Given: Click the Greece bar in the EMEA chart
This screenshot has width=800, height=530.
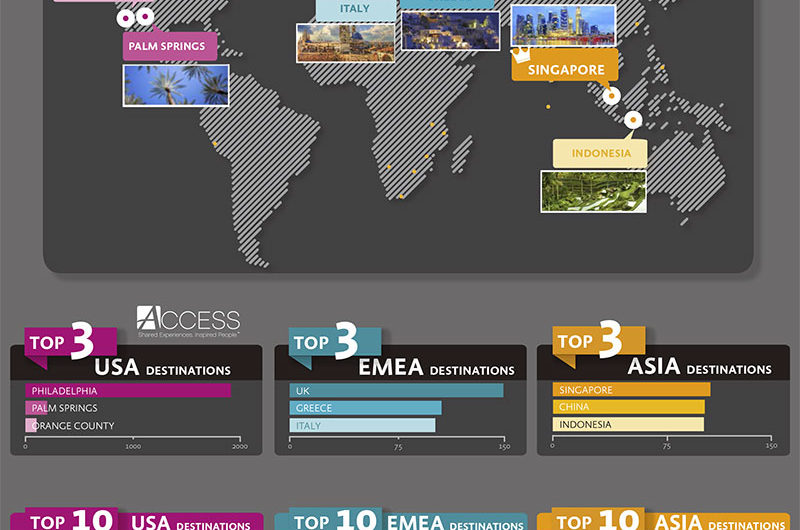Looking at the screenshot, I should click(365, 408).
